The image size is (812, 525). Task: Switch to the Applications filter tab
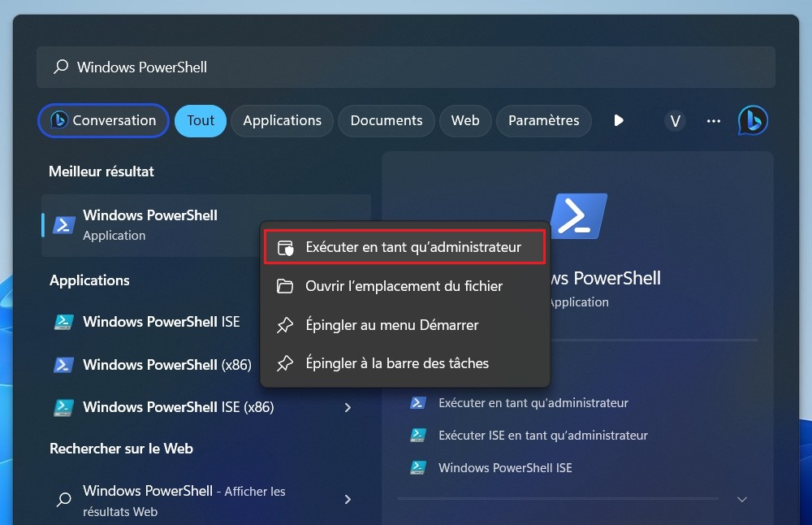point(283,121)
